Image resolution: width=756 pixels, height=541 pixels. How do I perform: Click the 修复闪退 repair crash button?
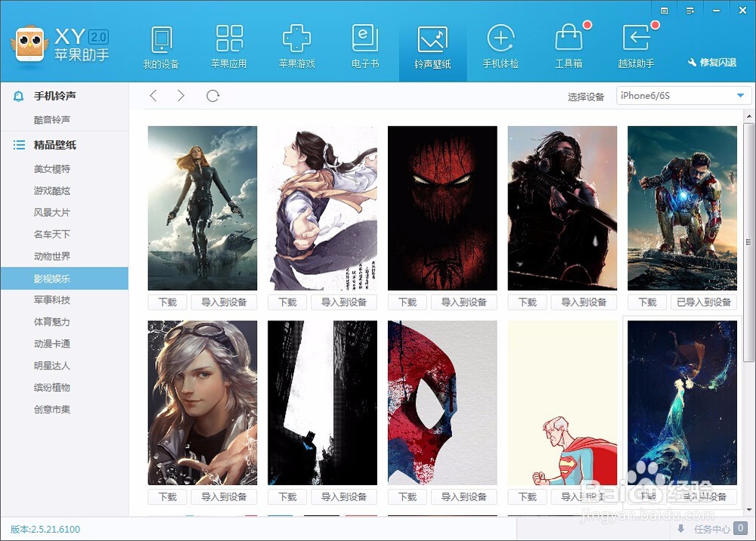[712, 62]
